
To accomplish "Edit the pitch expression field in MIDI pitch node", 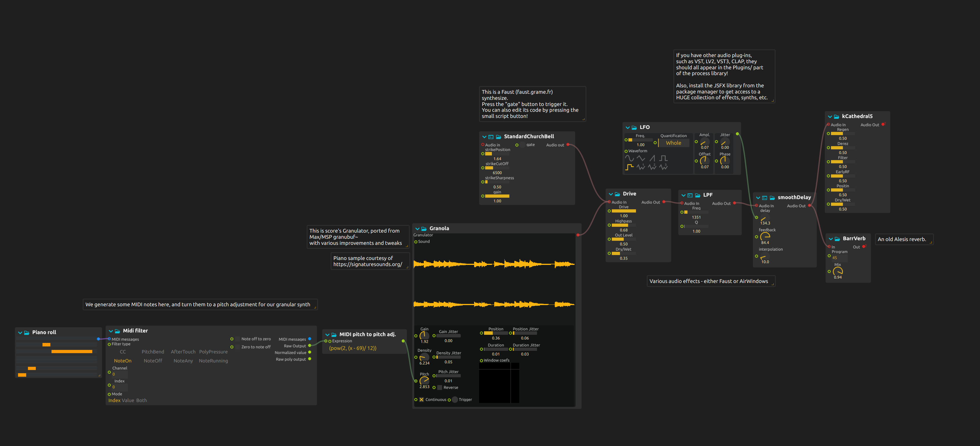I will coord(353,348).
